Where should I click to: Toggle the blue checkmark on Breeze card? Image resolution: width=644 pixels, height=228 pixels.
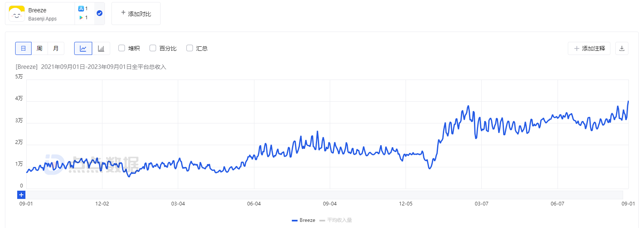click(x=100, y=14)
